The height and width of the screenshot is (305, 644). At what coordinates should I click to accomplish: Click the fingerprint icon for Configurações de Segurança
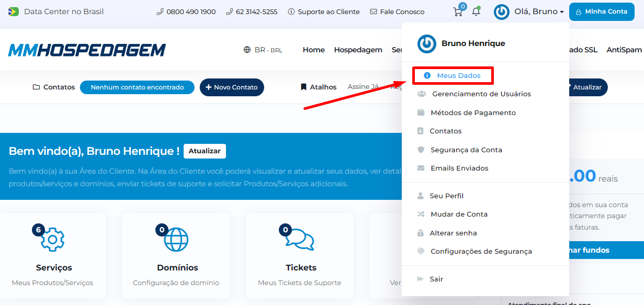pos(421,252)
